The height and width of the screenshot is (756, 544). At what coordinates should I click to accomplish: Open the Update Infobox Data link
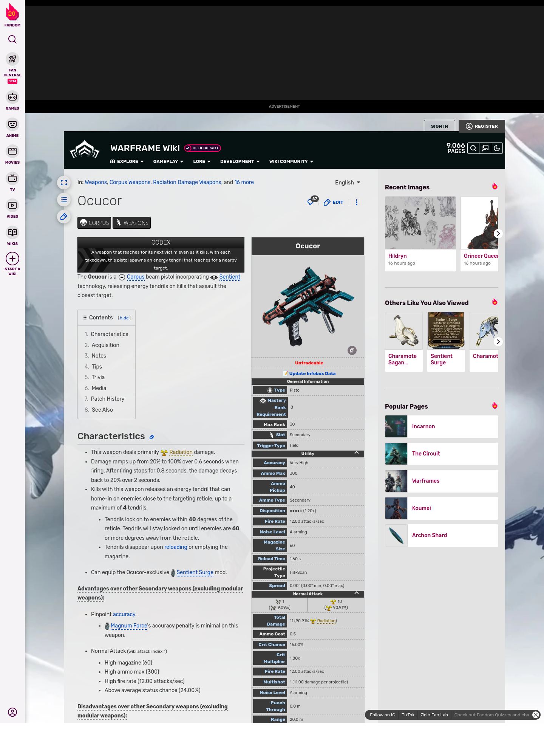point(312,373)
